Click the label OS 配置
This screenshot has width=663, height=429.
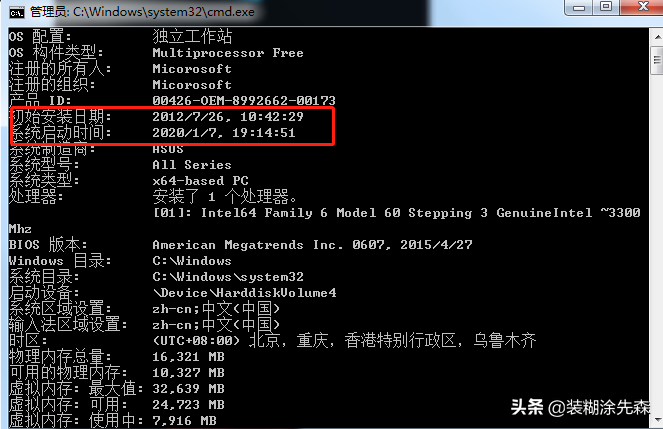point(40,37)
